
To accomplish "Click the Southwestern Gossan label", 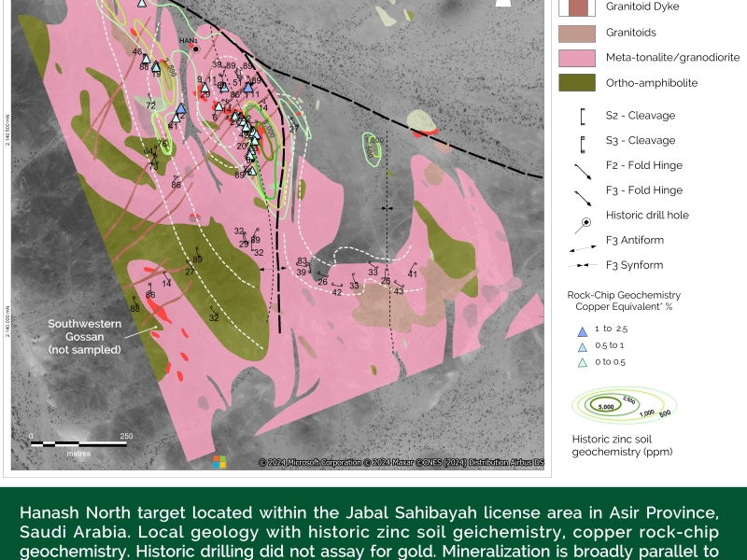I will click(84, 336).
